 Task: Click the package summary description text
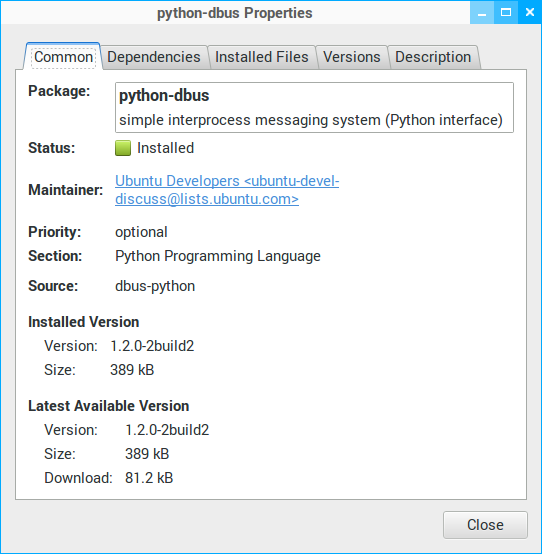(x=311, y=120)
